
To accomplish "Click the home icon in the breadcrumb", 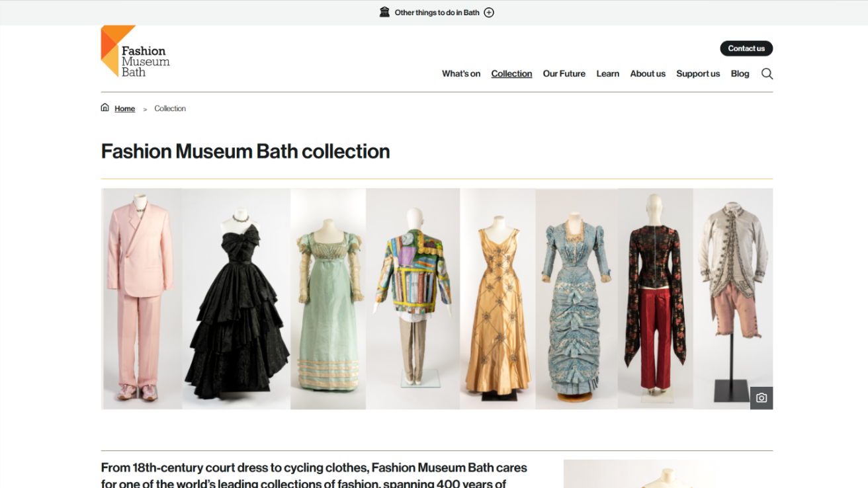I will click(105, 107).
